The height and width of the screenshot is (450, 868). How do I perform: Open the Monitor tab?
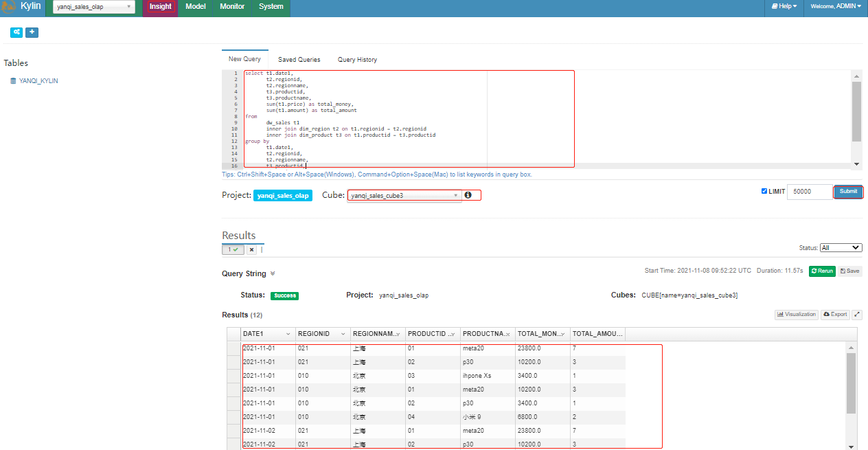click(x=232, y=7)
